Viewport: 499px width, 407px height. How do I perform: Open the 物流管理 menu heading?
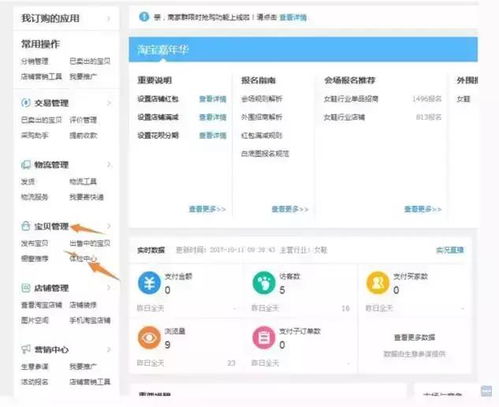[51, 165]
